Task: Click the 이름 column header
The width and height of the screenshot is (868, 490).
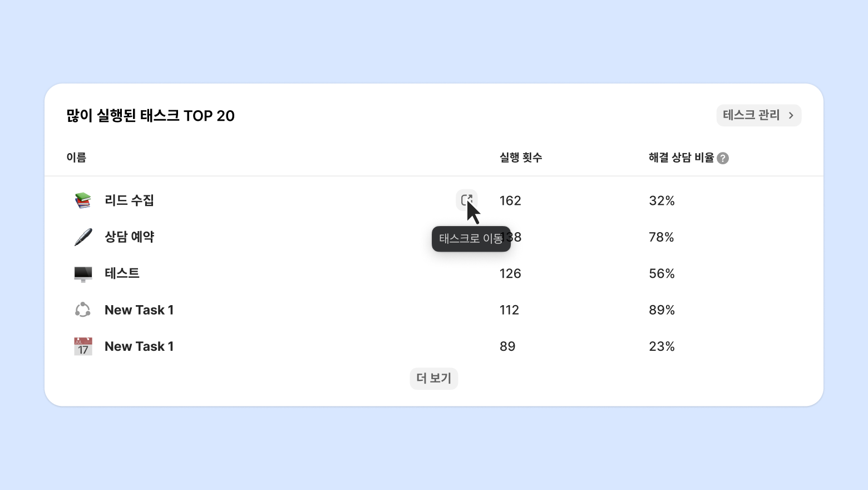Action: point(76,158)
